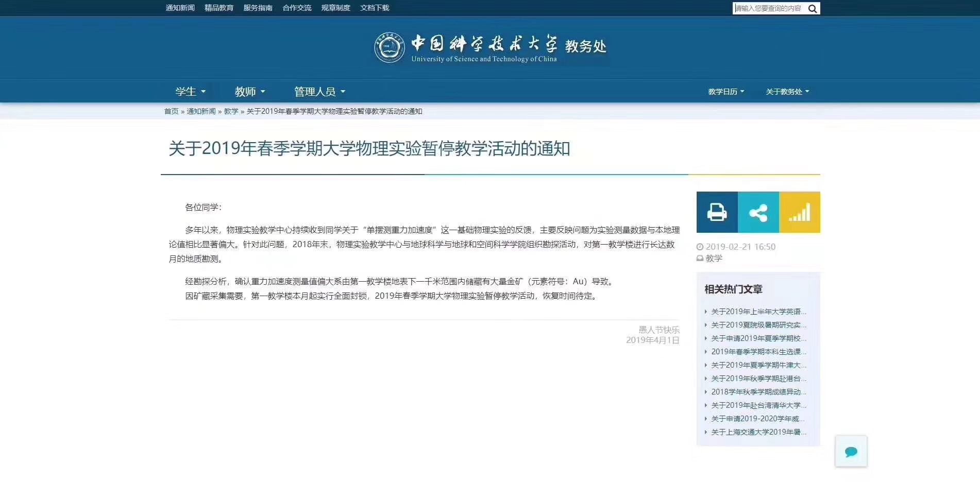Click the 教学 category folder tag
This screenshot has width=980, height=482.
714,258
